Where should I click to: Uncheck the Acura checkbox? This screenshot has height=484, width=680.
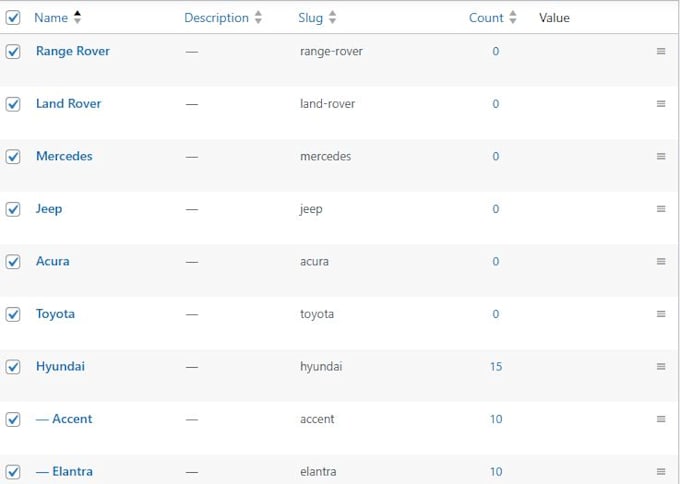click(x=13, y=262)
